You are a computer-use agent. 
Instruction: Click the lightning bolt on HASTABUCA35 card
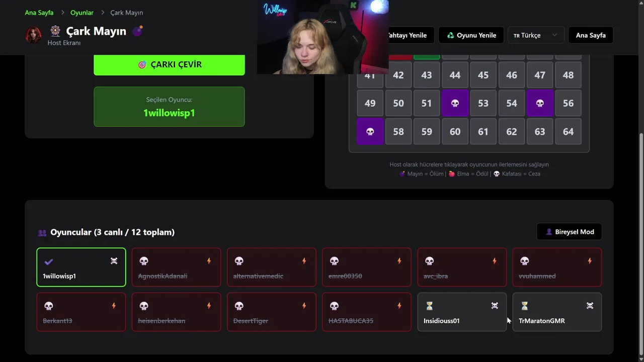[x=399, y=306]
